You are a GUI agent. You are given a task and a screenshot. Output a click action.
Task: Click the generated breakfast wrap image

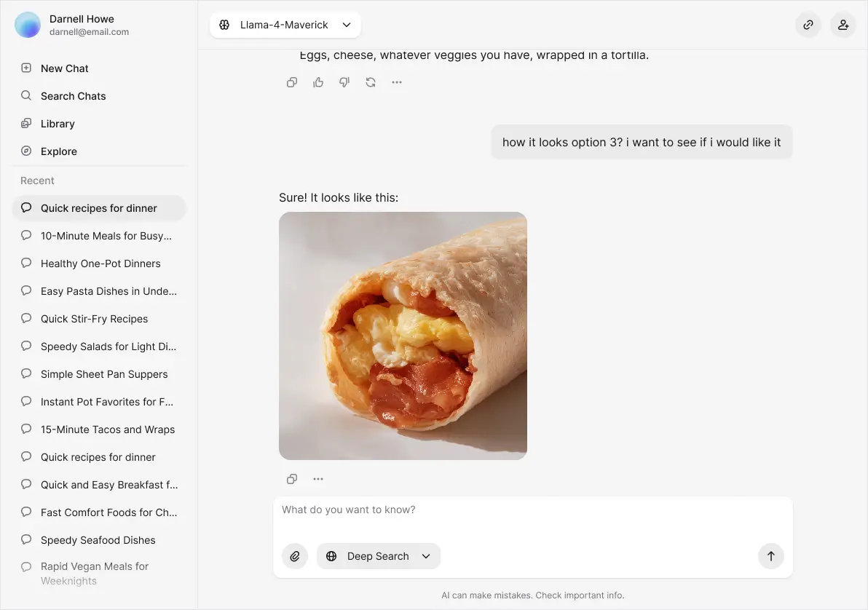click(x=403, y=336)
